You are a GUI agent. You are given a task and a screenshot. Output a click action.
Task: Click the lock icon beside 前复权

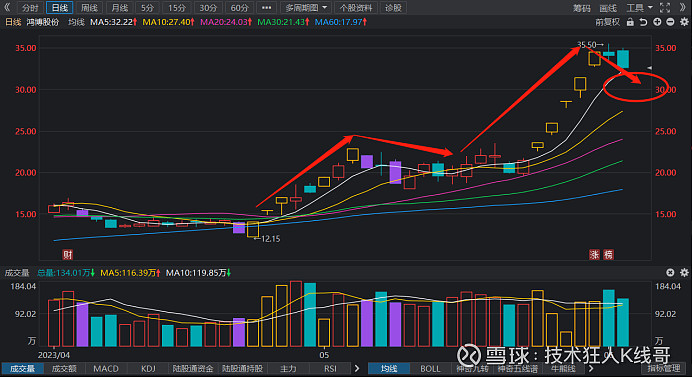[x=630, y=22]
